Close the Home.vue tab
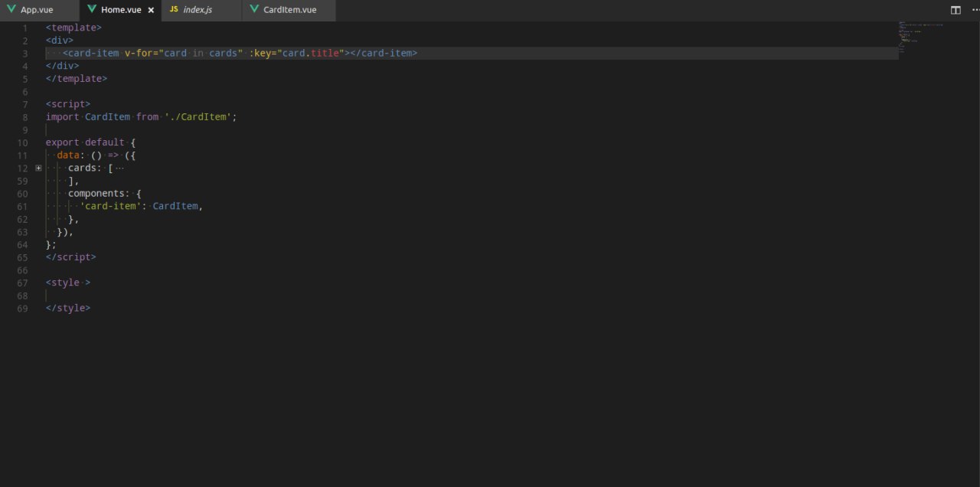This screenshot has width=980, height=487. (151, 11)
